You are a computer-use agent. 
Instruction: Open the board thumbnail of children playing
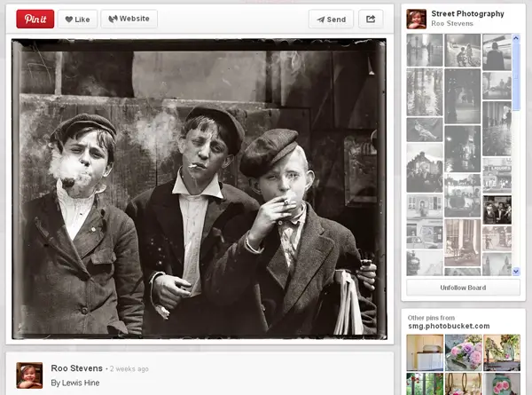click(463, 50)
